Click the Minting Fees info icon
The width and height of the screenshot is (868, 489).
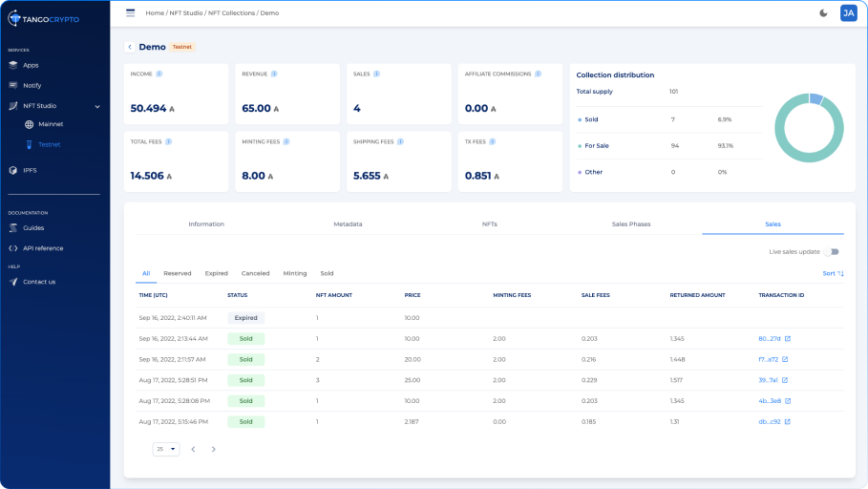(x=286, y=141)
